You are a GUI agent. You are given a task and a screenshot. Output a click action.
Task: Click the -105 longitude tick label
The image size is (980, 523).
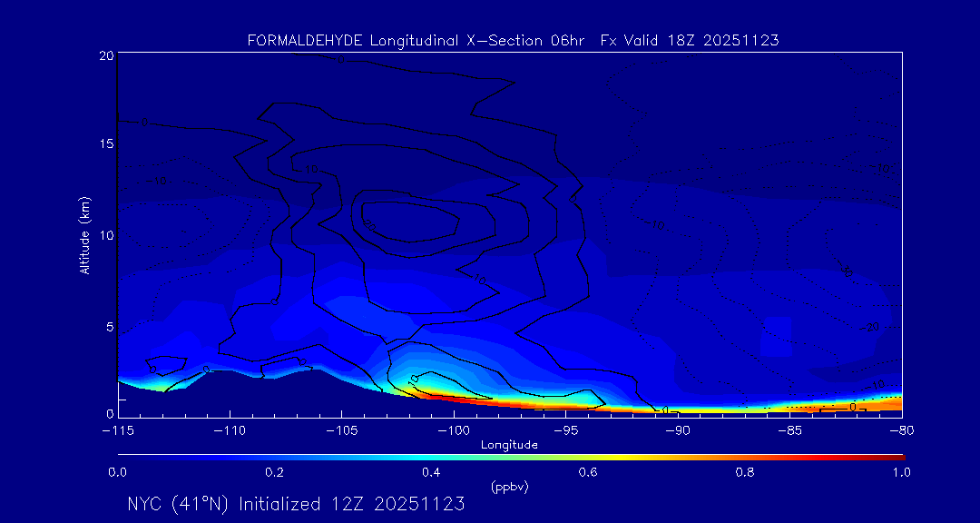click(342, 431)
